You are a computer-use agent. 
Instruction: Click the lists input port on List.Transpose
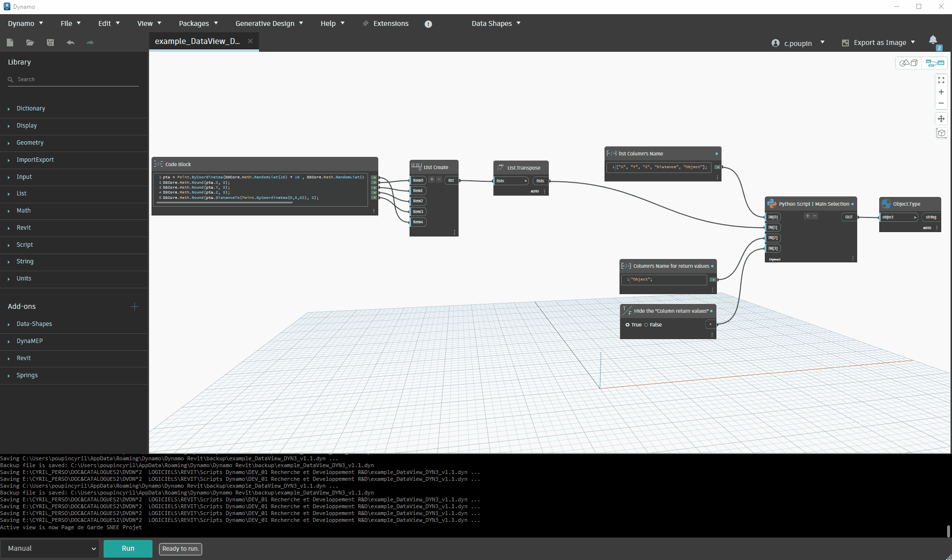coord(511,181)
